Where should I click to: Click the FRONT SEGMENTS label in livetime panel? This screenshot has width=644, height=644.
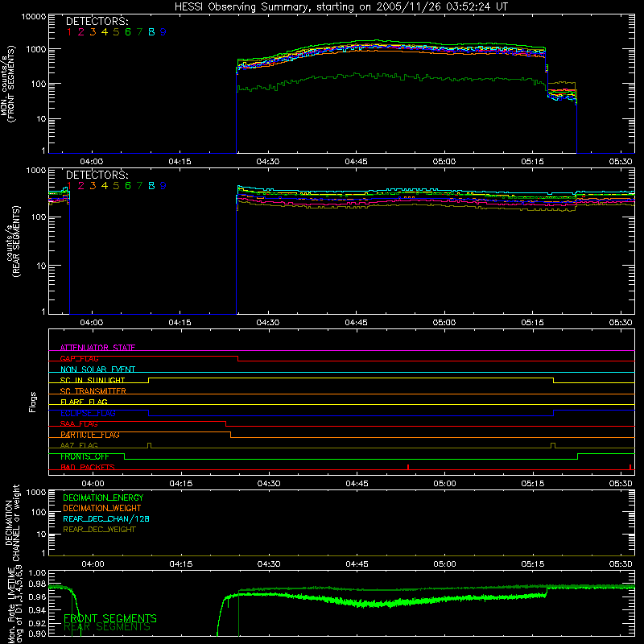tap(110, 618)
